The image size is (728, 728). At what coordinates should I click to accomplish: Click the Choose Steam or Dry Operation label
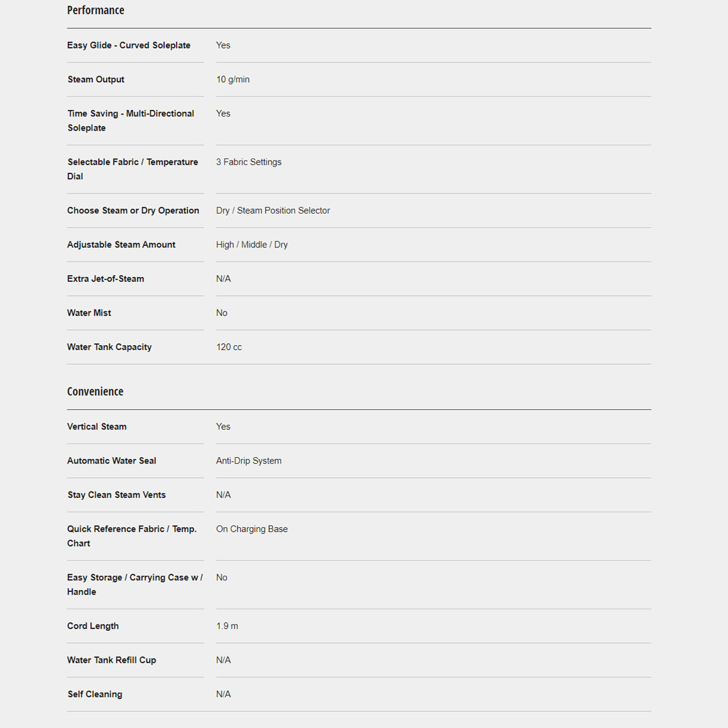133,210
